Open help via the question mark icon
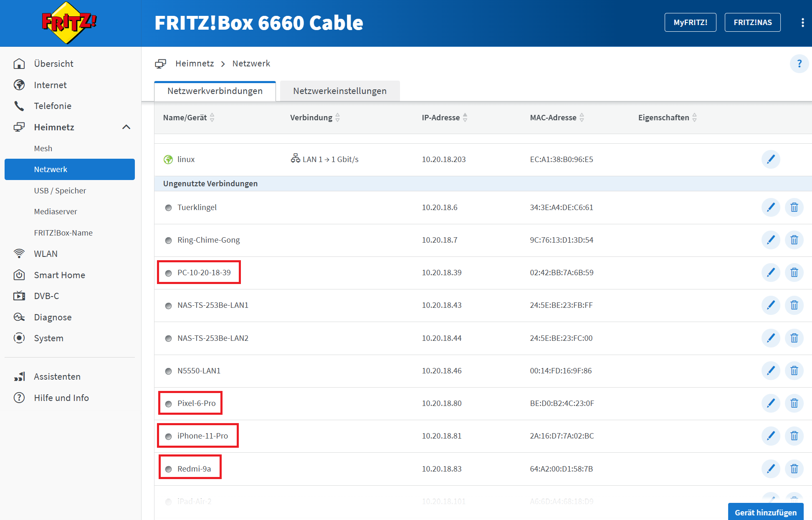The height and width of the screenshot is (520, 812). 799,63
